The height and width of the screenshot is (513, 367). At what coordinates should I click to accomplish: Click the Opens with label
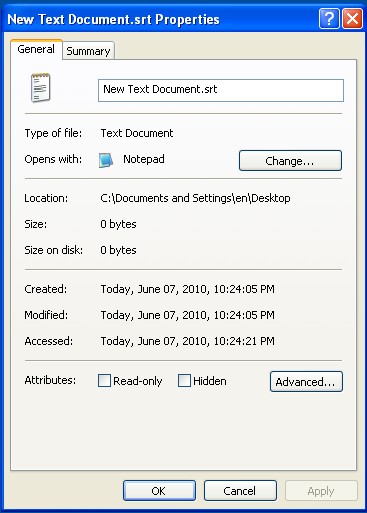tap(53, 159)
